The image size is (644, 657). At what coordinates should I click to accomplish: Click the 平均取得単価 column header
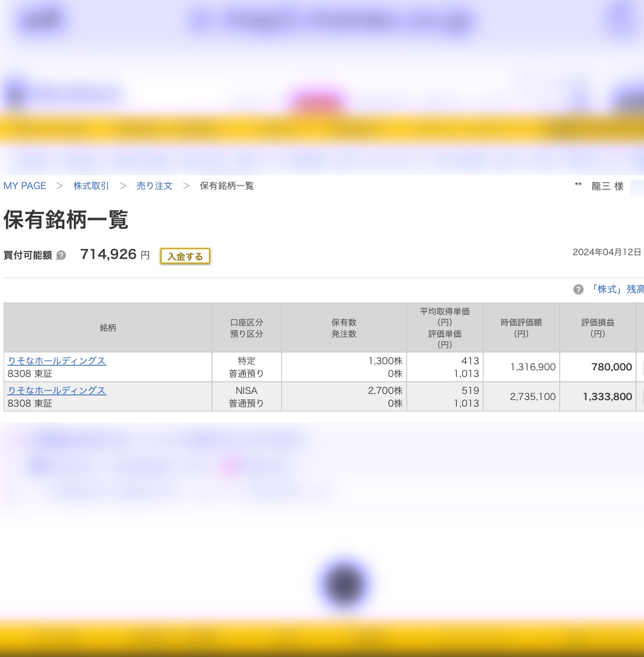(x=445, y=328)
